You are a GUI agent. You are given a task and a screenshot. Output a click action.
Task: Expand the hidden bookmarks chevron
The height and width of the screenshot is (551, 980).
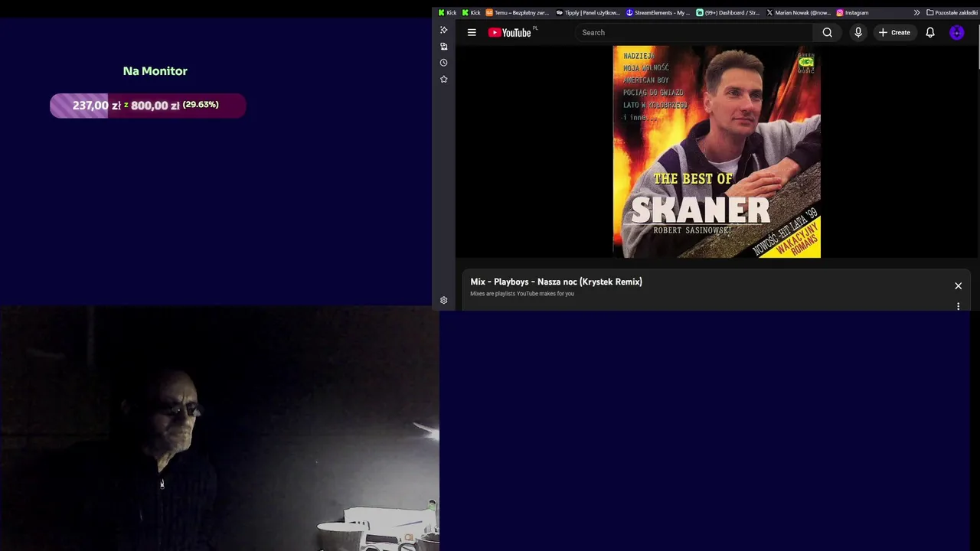click(916, 12)
